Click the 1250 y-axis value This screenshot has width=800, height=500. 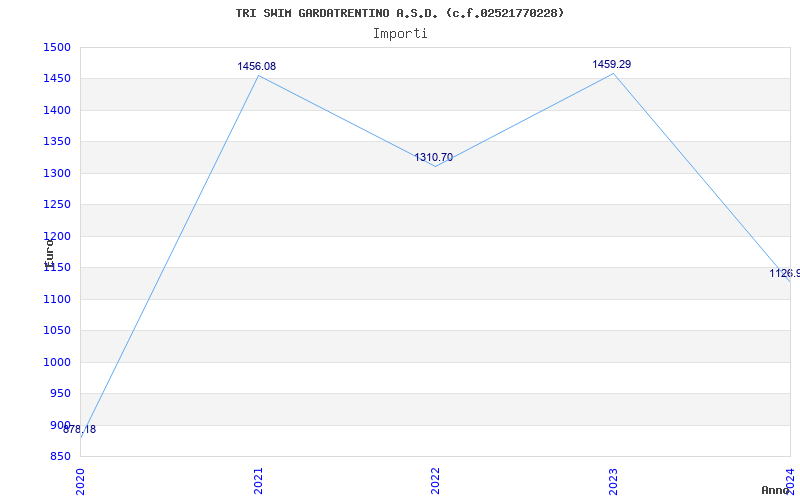tap(57, 205)
